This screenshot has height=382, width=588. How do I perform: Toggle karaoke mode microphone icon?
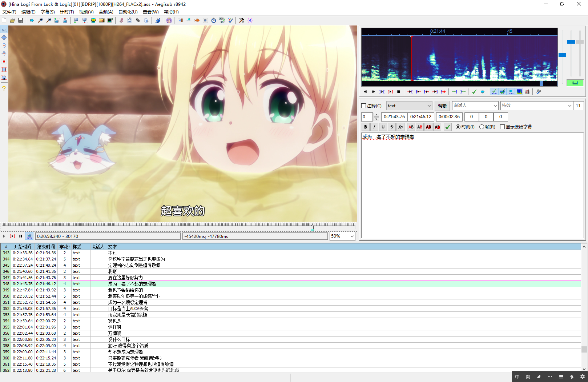coord(539,92)
